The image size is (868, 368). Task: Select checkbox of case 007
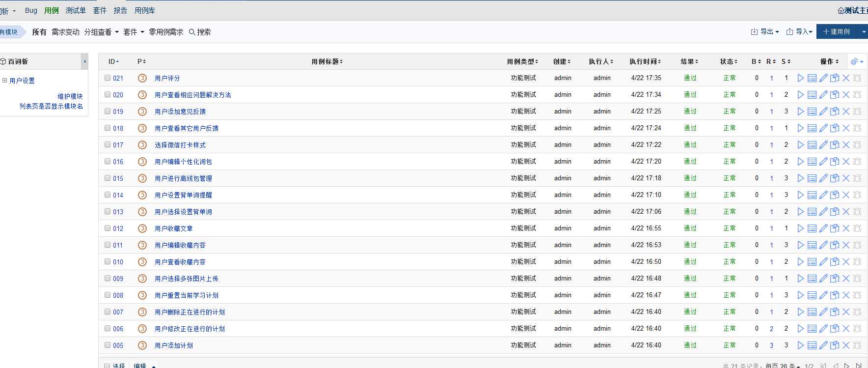(x=108, y=311)
